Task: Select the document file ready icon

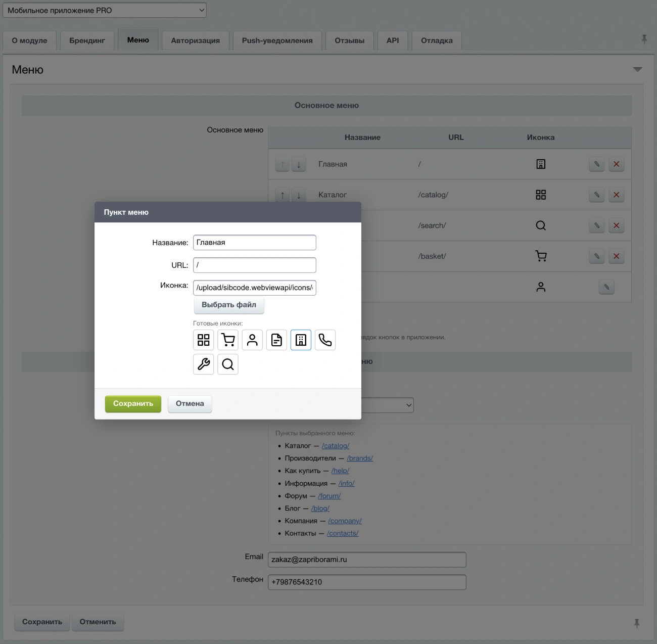Action: pyautogui.click(x=276, y=340)
